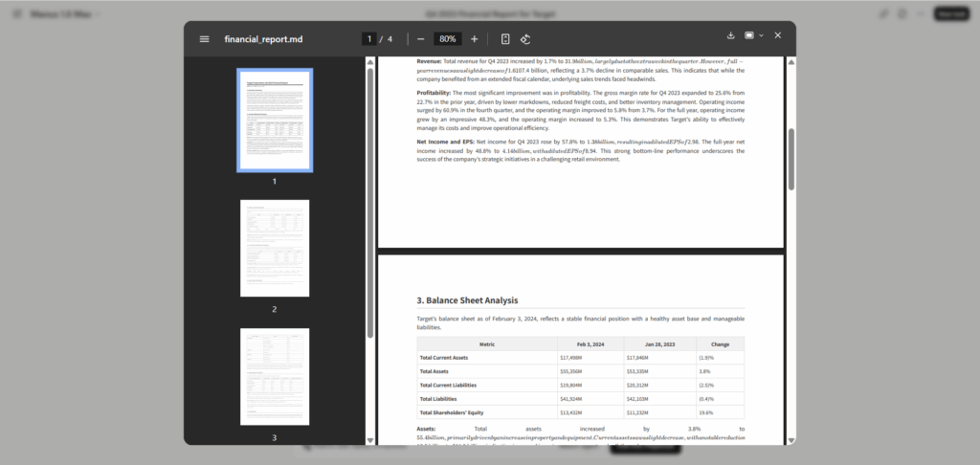
Task: Click the fit to page icon
Action: (505, 38)
